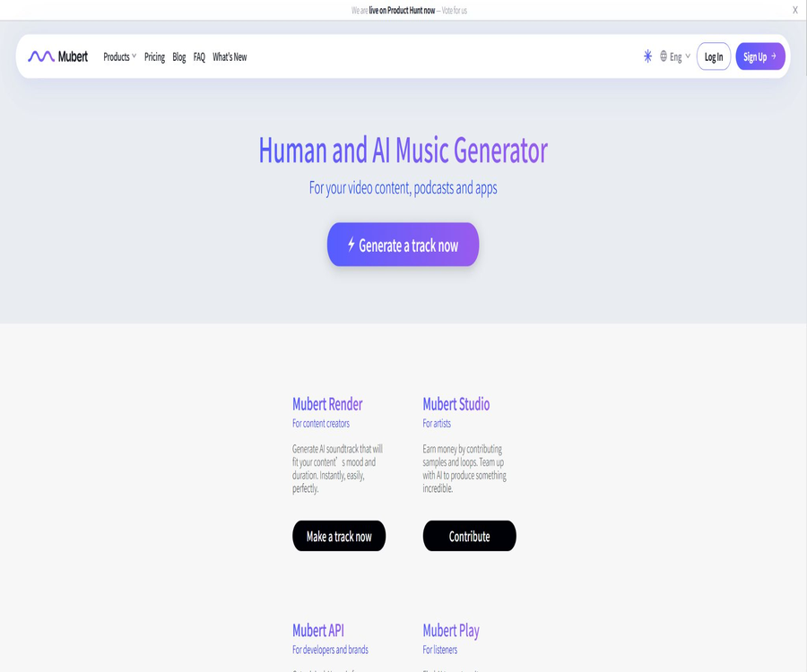Click the 'For content creators' subtitle

(x=321, y=424)
